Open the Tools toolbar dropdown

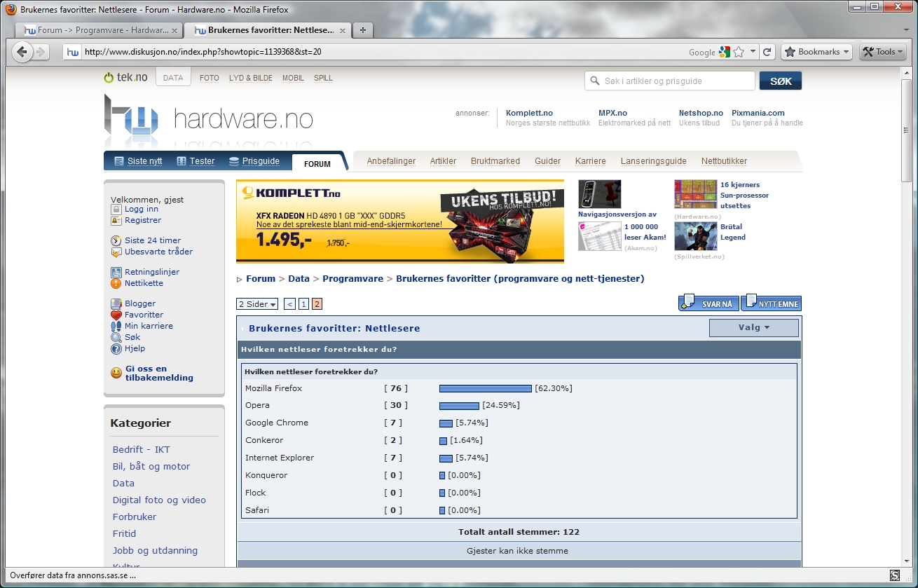(x=882, y=52)
